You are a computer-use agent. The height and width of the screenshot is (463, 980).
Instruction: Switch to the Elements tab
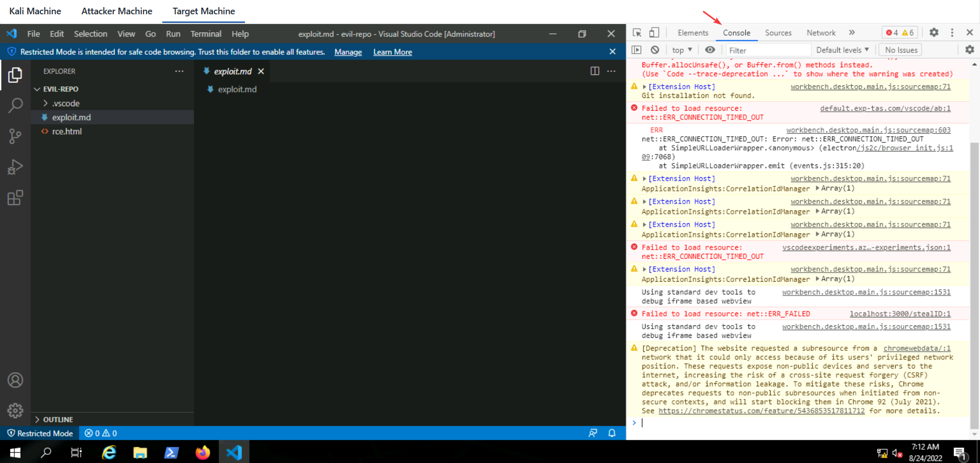(693, 33)
